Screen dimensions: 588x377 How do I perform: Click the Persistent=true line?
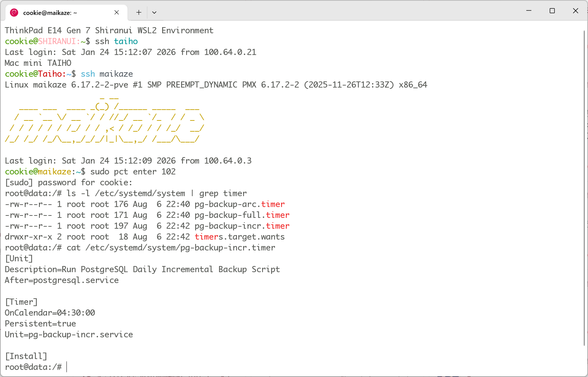40,324
